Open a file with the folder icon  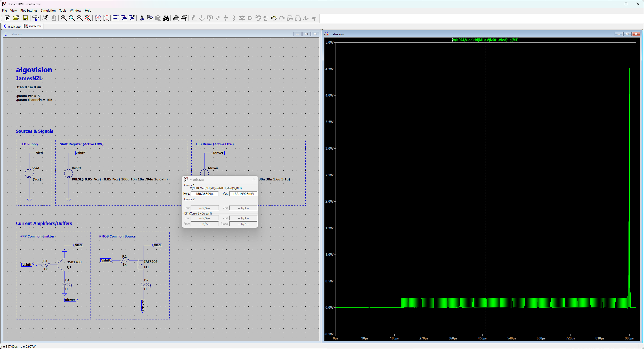click(x=16, y=18)
